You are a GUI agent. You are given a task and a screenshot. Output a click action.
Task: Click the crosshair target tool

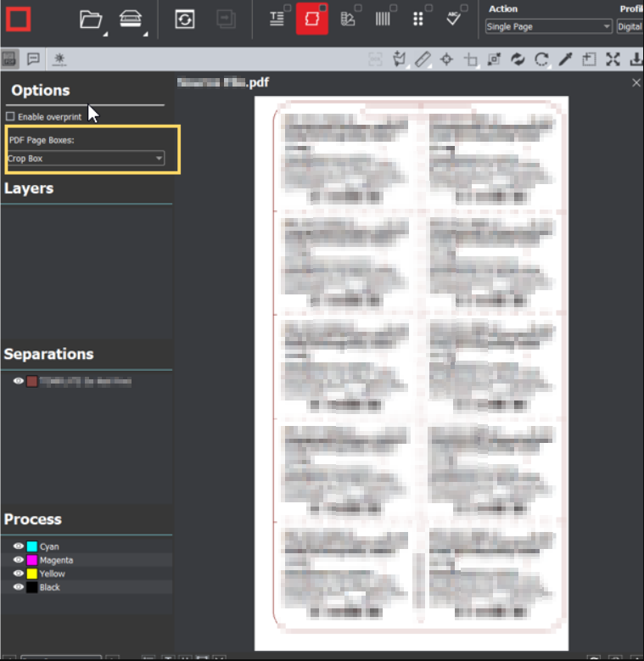(x=446, y=59)
